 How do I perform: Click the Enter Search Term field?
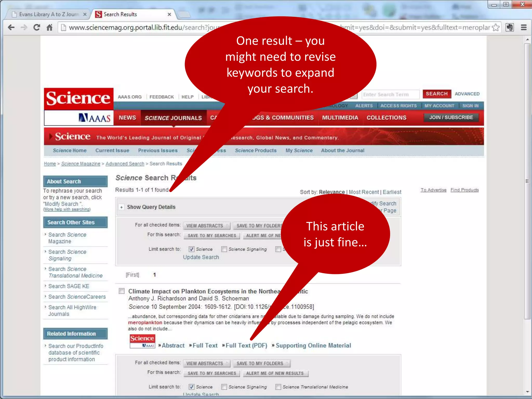[x=390, y=95]
